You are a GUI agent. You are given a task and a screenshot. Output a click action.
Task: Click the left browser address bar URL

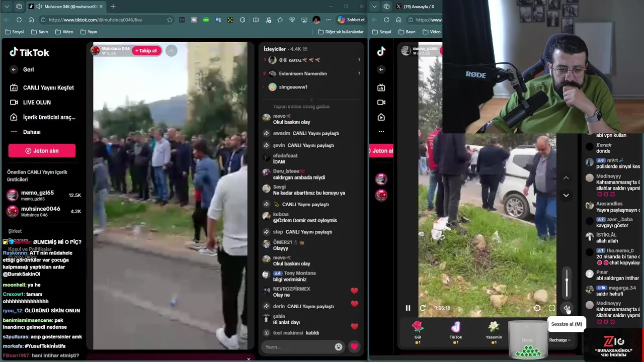pos(95,20)
